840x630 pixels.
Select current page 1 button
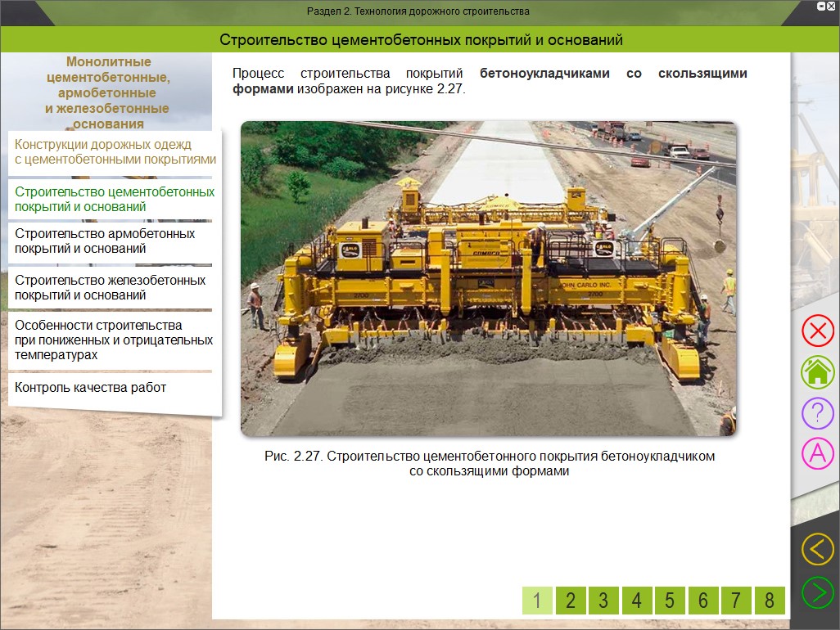coord(537,601)
